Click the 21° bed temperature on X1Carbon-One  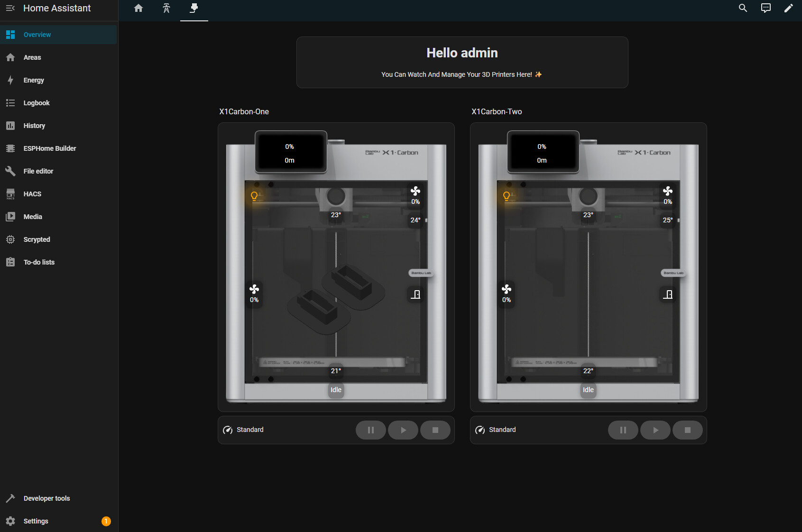click(336, 371)
